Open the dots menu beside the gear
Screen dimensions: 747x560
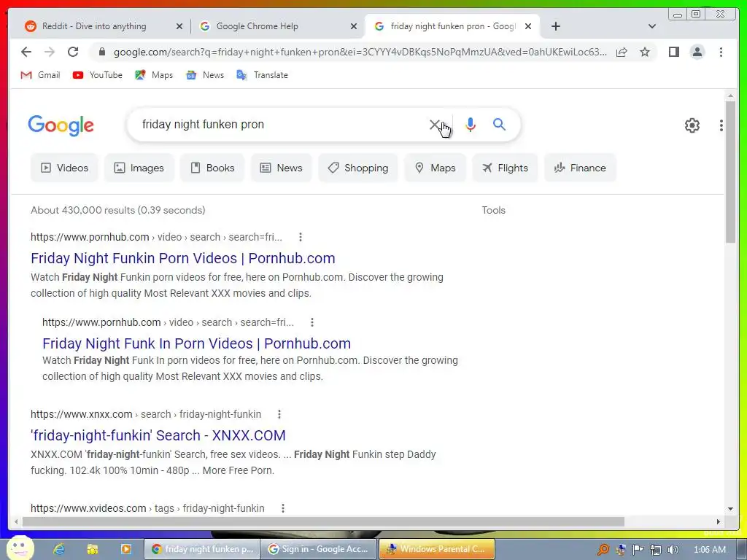coord(721,125)
